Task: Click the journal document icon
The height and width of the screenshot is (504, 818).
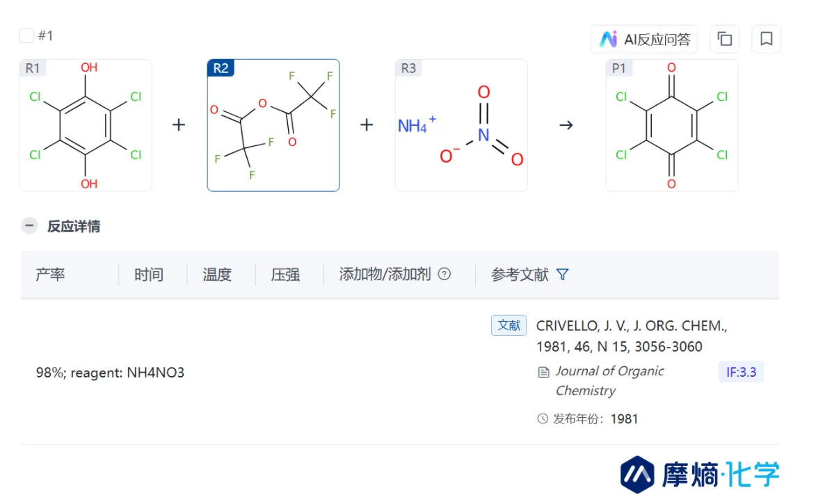Action: [x=544, y=372]
